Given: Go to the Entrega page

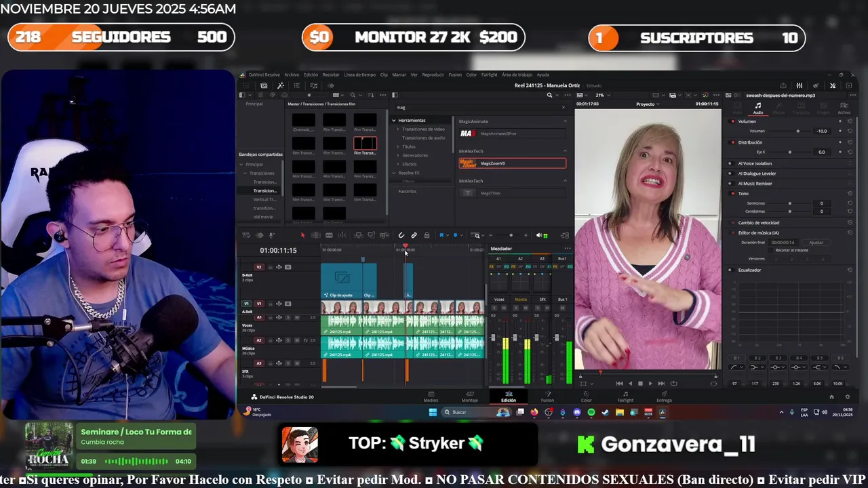Looking at the screenshot, I should pyautogui.click(x=664, y=396).
